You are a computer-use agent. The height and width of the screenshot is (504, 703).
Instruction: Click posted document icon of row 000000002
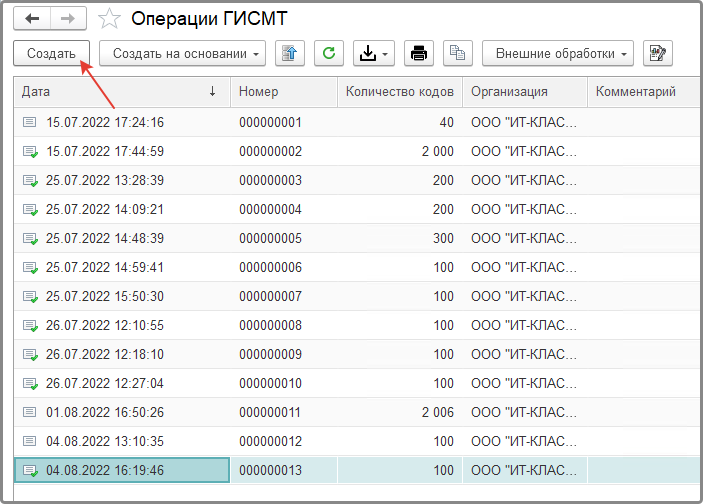point(30,152)
